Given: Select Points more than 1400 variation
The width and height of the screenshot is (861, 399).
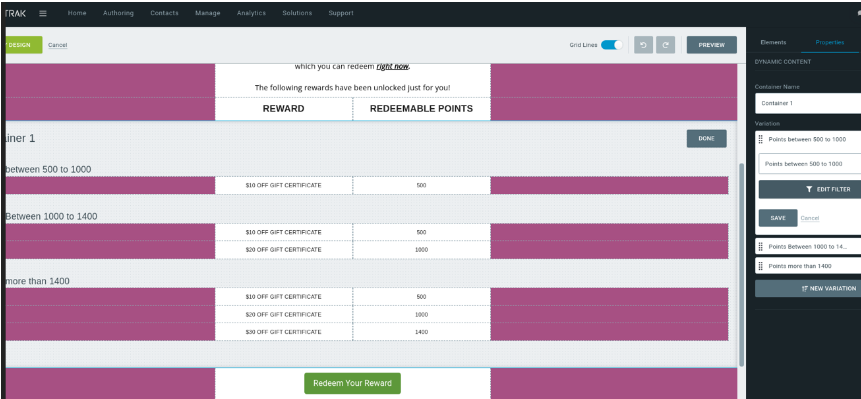Looking at the screenshot, I should [x=808, y=266].
